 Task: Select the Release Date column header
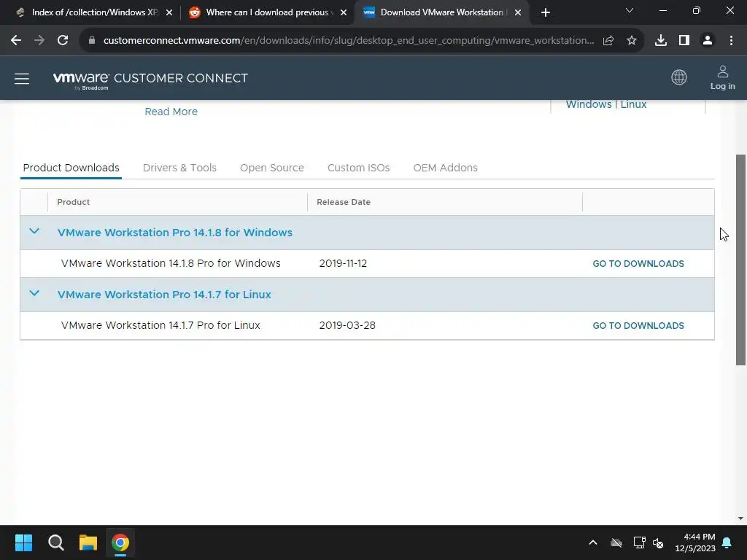[x=344, y=202]
